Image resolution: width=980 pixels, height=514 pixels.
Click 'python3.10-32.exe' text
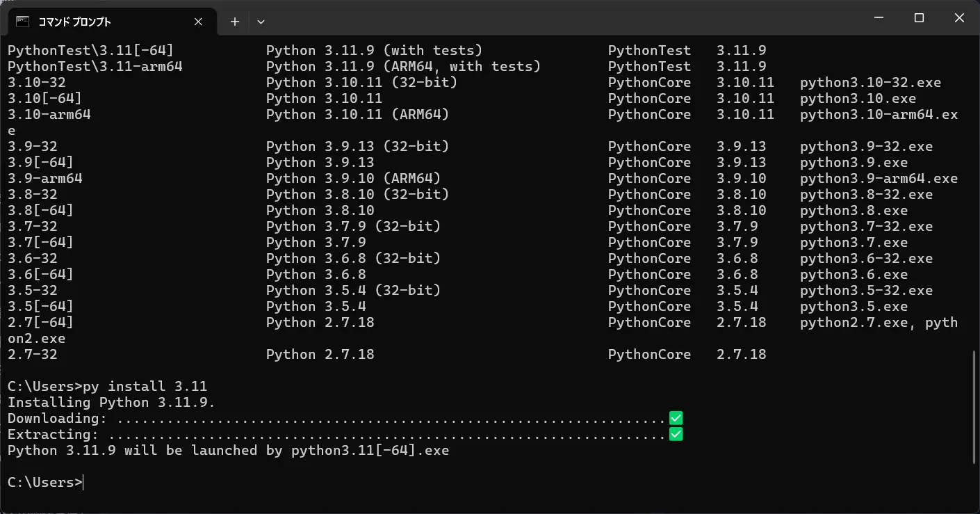[870, 82]
